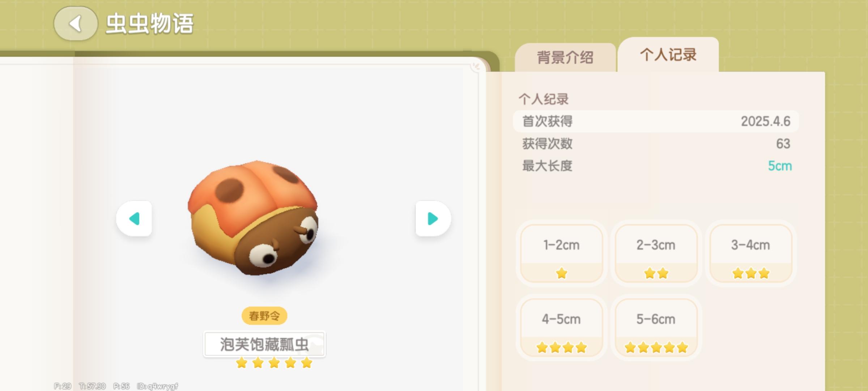
Task: Click the 春野令 season tag
Action: (x=264, y=316)
